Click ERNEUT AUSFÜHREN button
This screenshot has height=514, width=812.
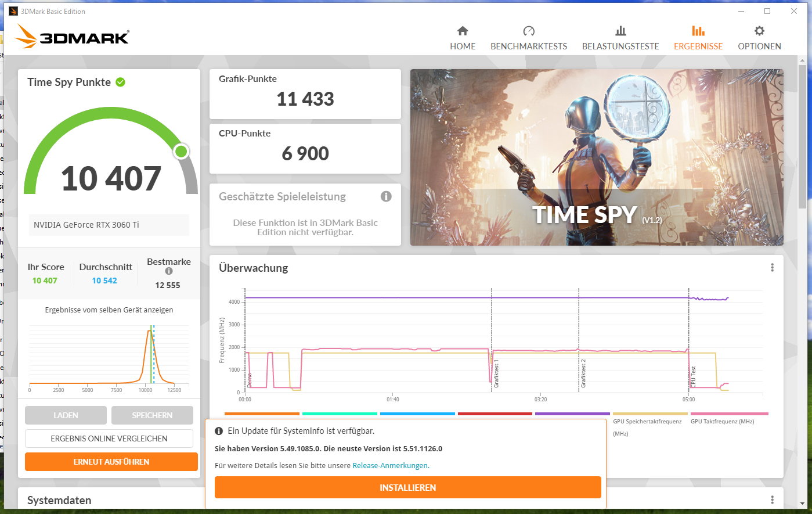point(111,462)
